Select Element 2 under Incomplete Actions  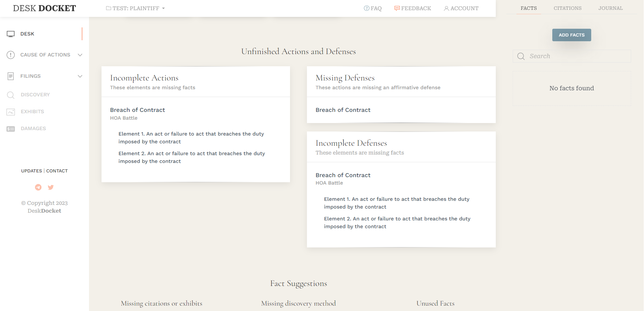(192, 157)
